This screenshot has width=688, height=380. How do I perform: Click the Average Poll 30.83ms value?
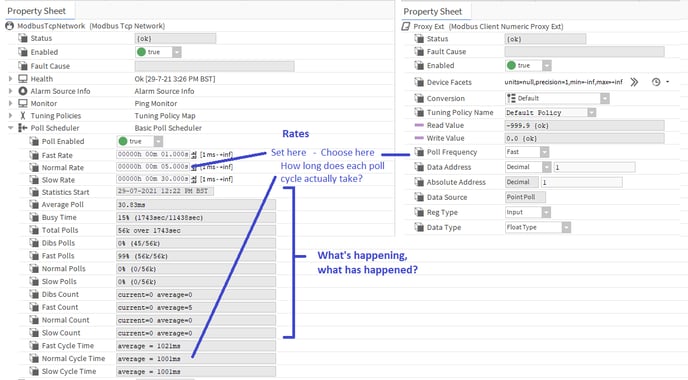point(196,204)
